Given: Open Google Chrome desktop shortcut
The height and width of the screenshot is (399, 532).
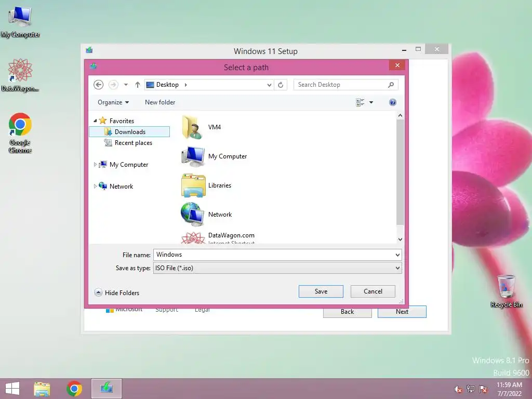Looking at the screenshot, I should tap(20, 133).
